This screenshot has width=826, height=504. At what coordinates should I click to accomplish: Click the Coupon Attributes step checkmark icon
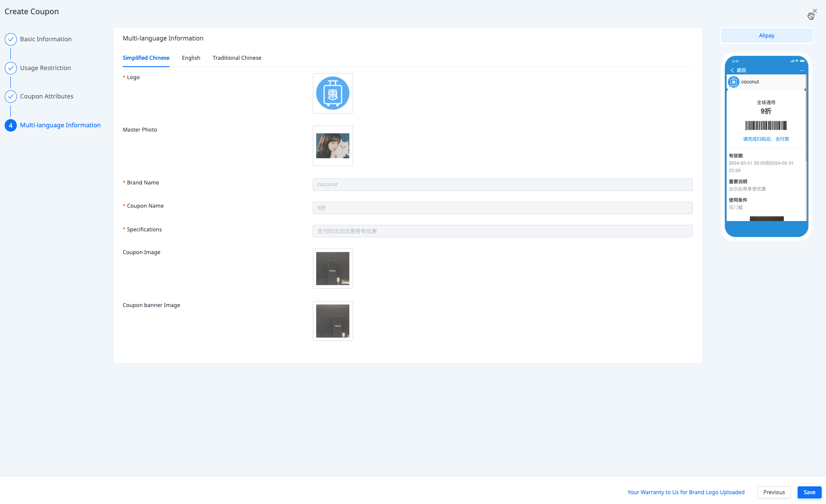click(11, 96)
